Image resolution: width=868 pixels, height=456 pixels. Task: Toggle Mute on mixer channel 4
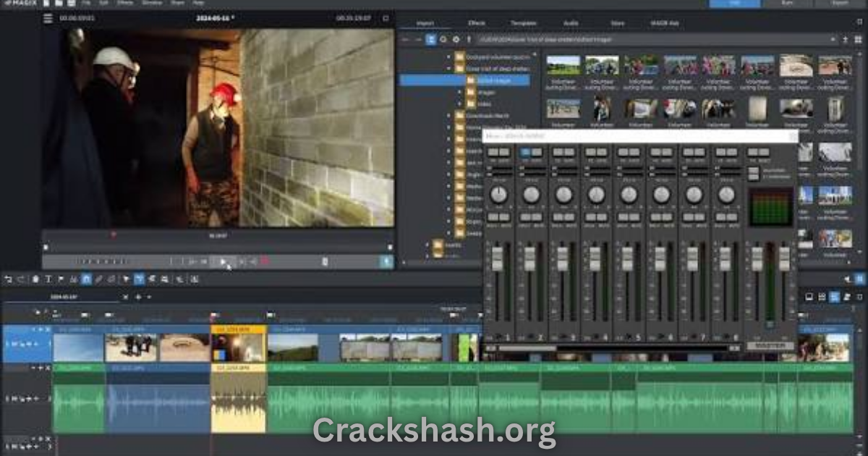pos(602,217)
